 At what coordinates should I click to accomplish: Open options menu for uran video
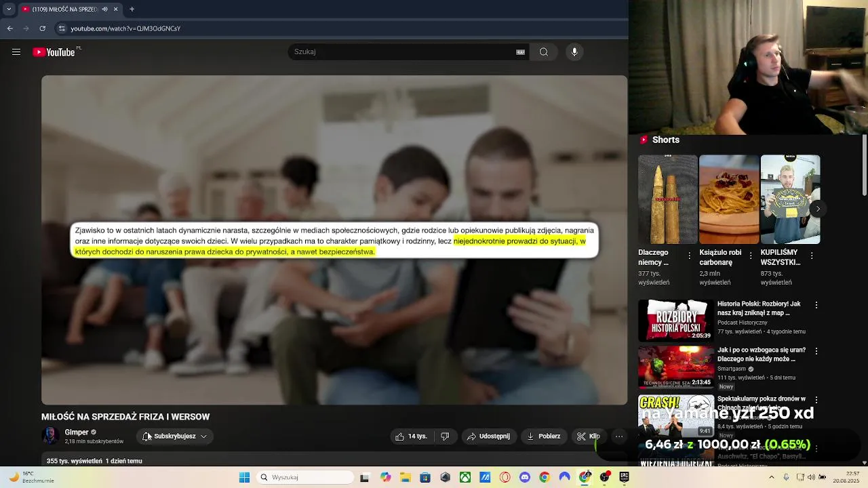click(x=816, y=351)
